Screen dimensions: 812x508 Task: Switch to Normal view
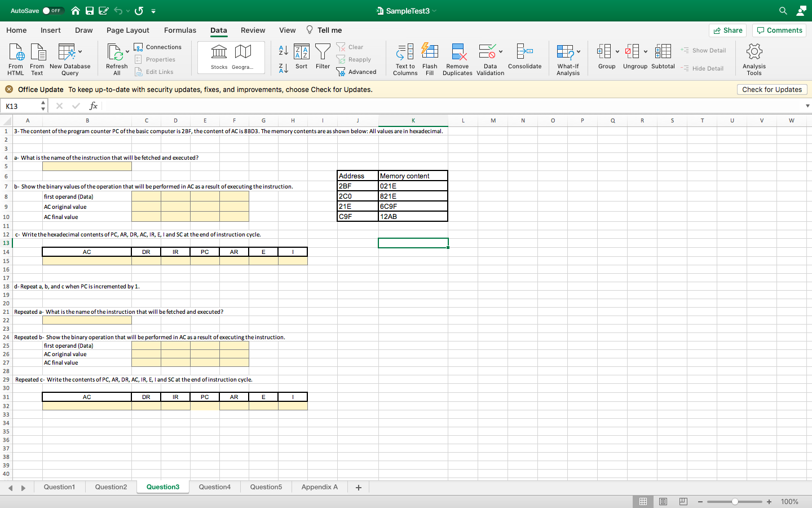(643, 501)
